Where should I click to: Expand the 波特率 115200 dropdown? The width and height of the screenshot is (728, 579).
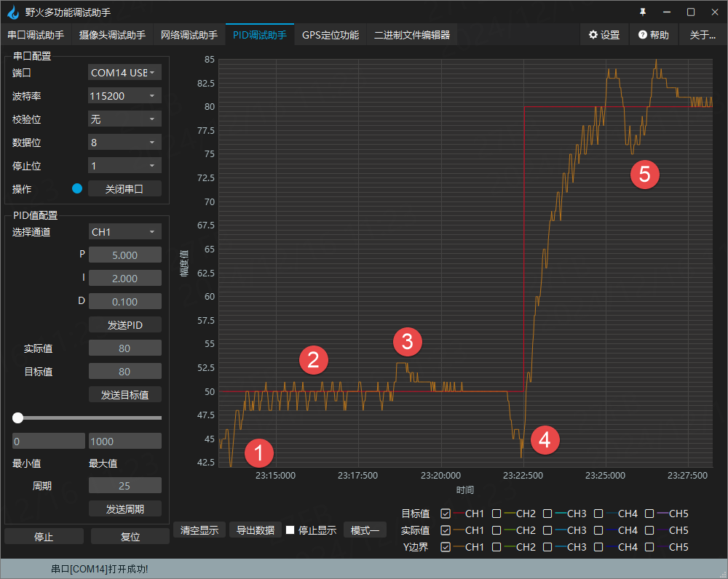[x=124, y=96]
